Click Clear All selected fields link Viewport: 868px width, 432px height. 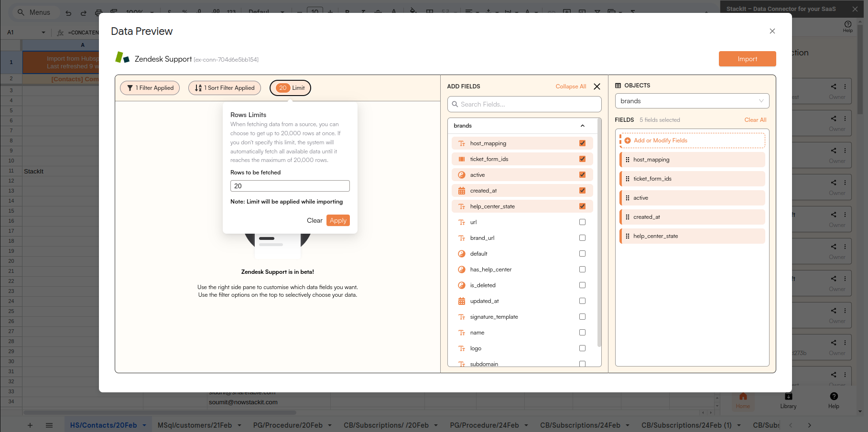pyautogui.click(x=755, y=120)
